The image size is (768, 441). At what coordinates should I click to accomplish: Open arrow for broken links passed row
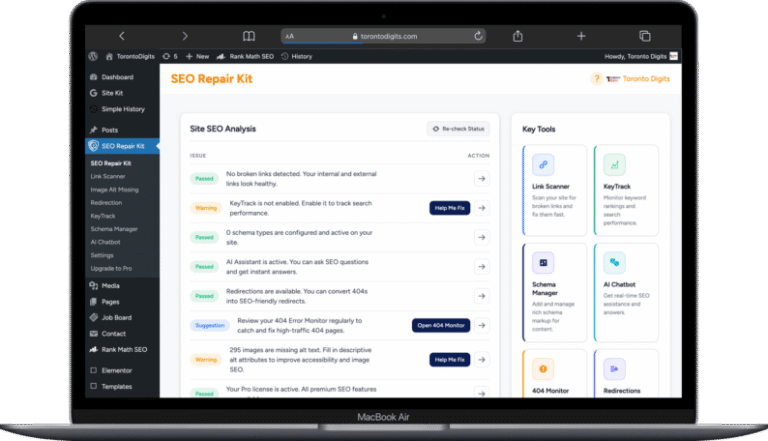tap(481, 178)
